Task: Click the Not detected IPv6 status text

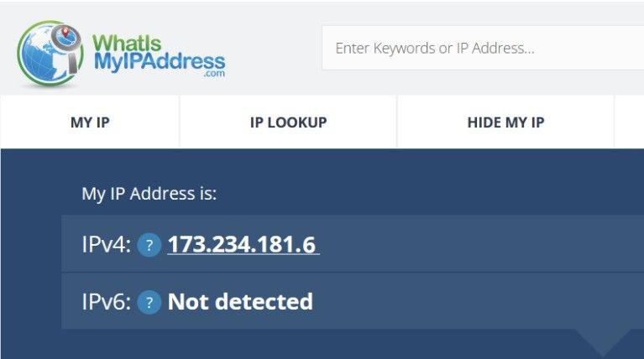Action: [x=240, y=302]
